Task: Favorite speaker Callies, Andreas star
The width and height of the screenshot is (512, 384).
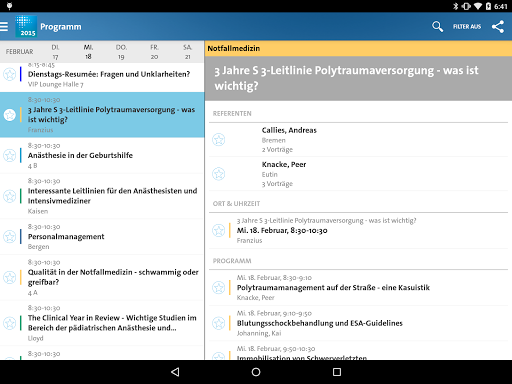Action: point(219,140)
